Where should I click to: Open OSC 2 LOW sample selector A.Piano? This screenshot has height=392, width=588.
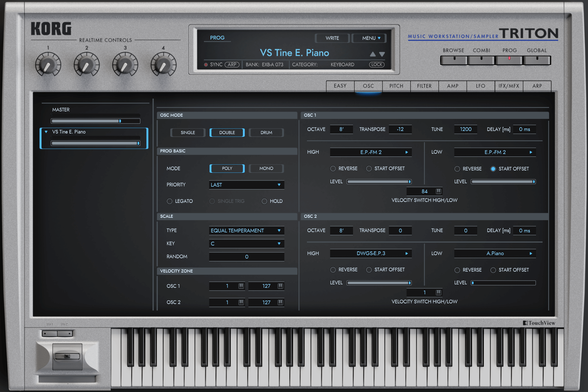(x=495, y=253)
